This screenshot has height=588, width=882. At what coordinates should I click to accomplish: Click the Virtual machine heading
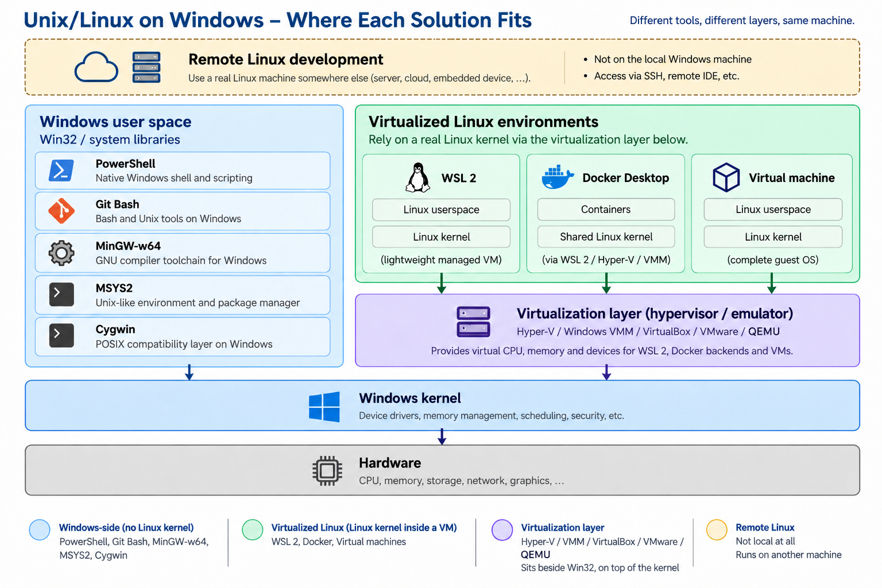point(792,178)
